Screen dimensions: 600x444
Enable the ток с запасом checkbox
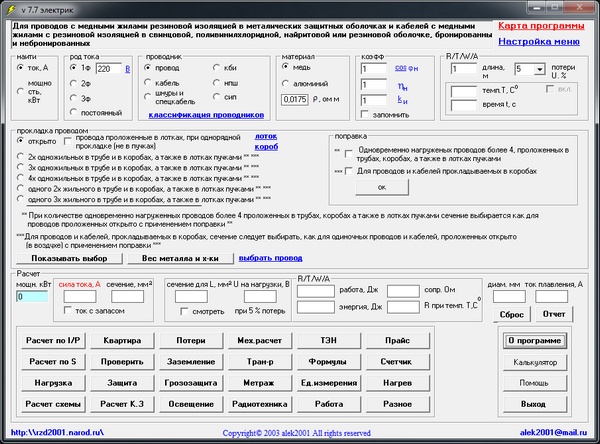click(67, 311)
